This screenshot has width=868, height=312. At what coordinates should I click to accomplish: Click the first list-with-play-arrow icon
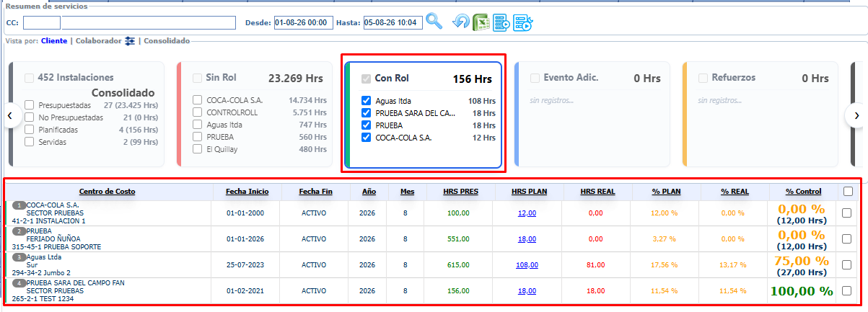pyautogui.click(x=501, y=23)
